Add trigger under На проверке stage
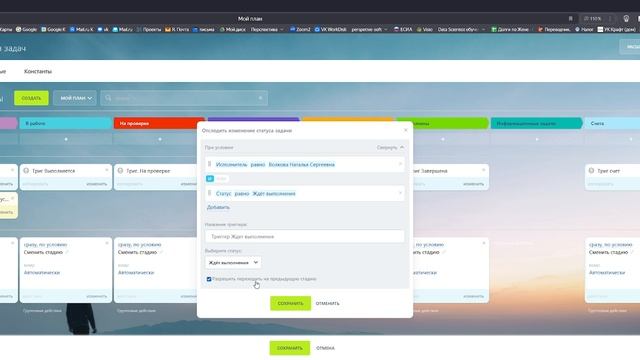 160,139
